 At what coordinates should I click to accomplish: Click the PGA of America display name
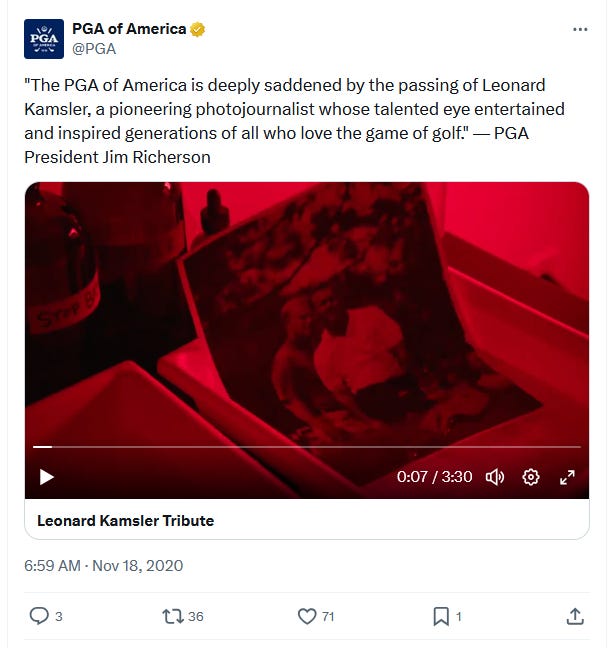pyautogui.click(x=129, y=29)
